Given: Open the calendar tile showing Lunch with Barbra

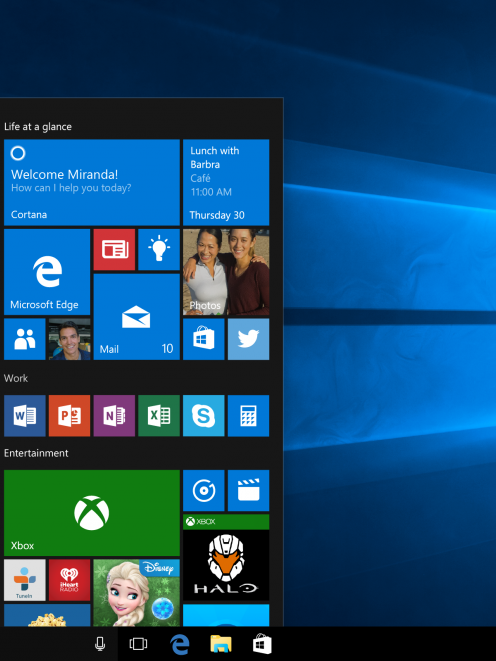Looking at the screenshot, I should point(226,182).
